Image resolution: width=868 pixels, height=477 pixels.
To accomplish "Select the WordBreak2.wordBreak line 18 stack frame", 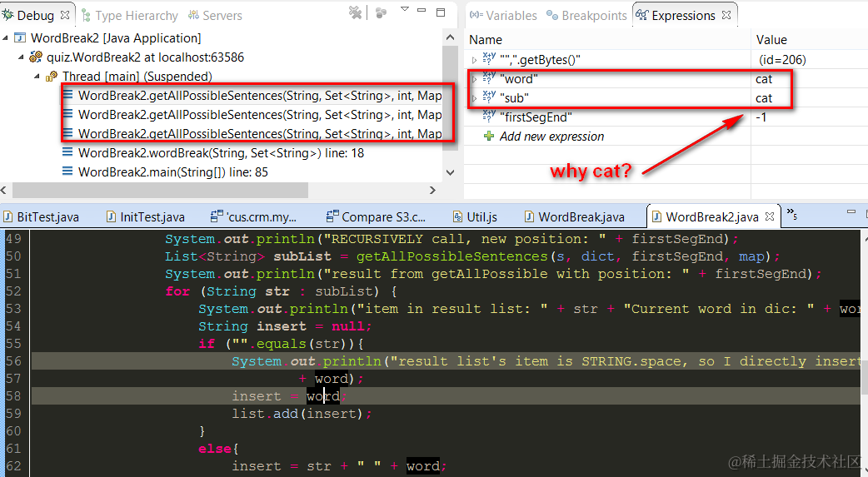I will coord(221,152).
